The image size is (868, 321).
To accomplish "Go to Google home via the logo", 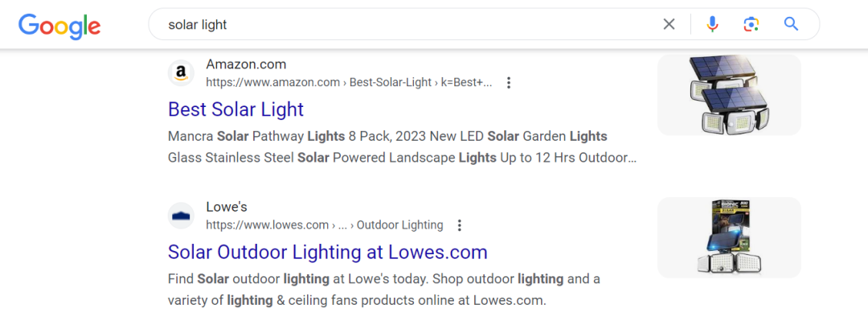I will pos(59,26).
